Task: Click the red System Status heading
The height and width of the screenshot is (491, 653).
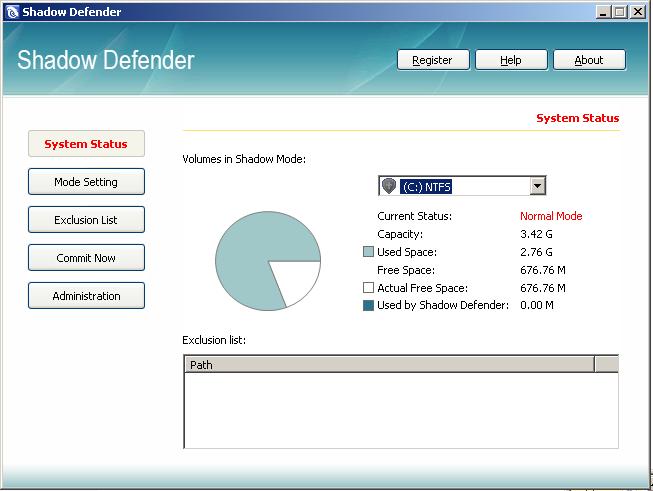Action: [x=578, y=118]
